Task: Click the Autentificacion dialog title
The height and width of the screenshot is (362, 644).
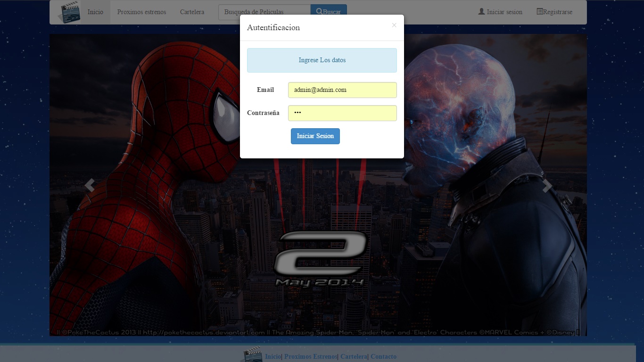Action: click(273, 28)
